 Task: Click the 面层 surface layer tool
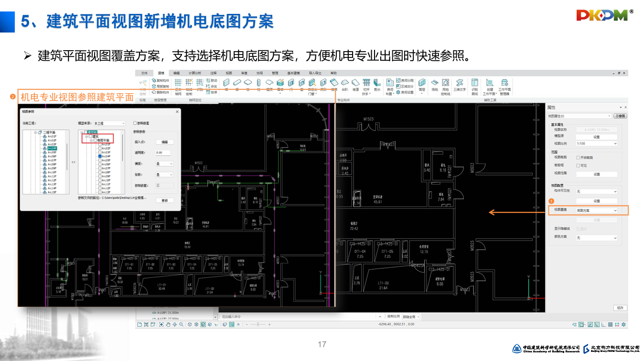coord(422,86)
